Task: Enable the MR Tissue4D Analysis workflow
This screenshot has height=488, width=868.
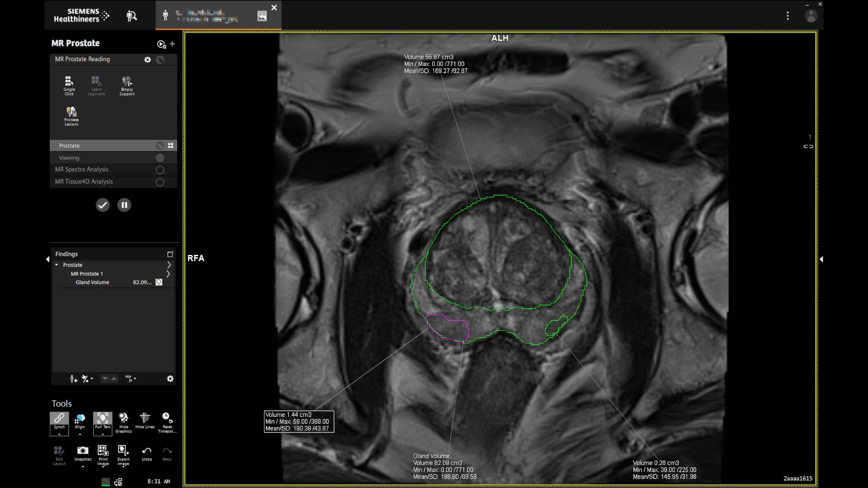Action: 160,182
